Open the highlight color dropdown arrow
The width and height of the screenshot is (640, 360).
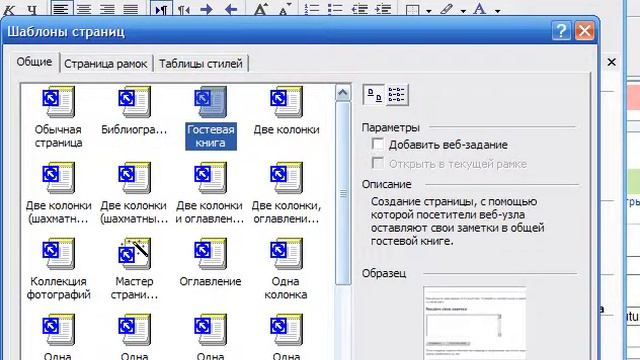(x=463, y=11)
